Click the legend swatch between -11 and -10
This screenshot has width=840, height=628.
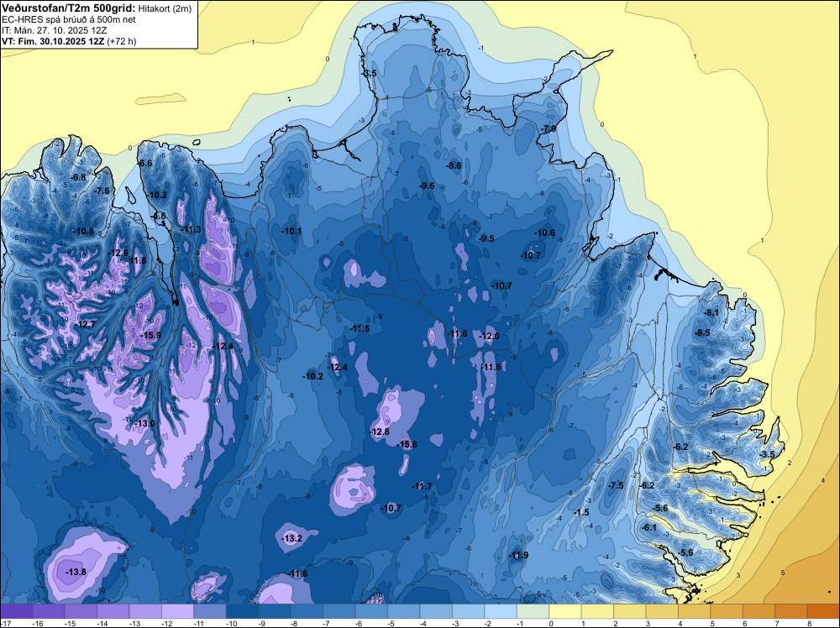209,611
